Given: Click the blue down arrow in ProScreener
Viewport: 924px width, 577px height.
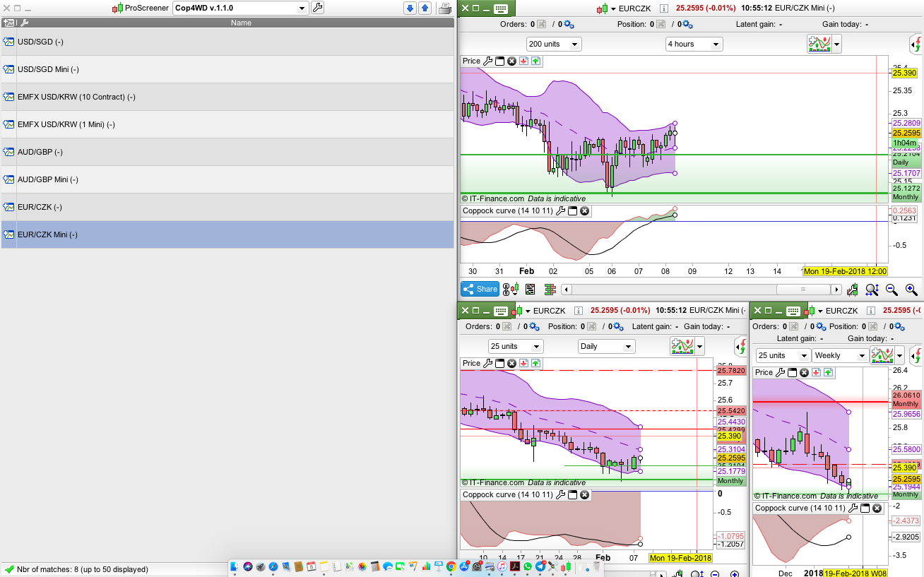Looking at the screenshot, I should coord(410,8).
